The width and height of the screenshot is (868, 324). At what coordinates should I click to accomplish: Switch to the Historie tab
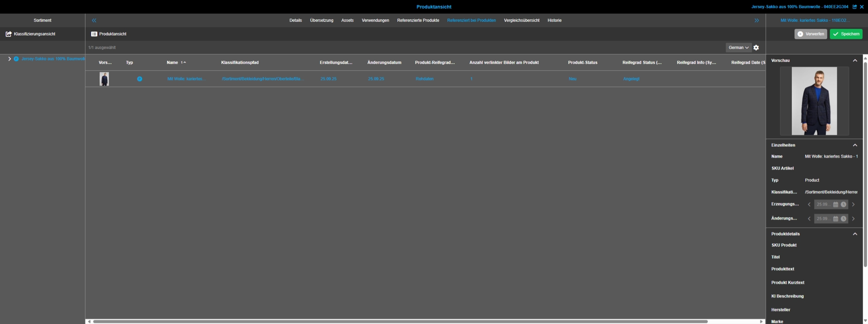click(554, 20)
